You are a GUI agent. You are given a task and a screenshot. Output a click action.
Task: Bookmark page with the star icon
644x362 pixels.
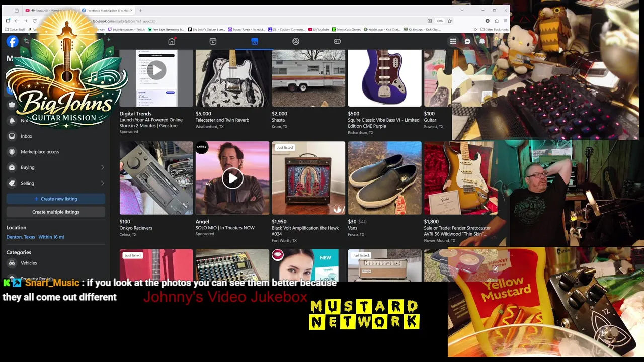[x=450, y=21]
